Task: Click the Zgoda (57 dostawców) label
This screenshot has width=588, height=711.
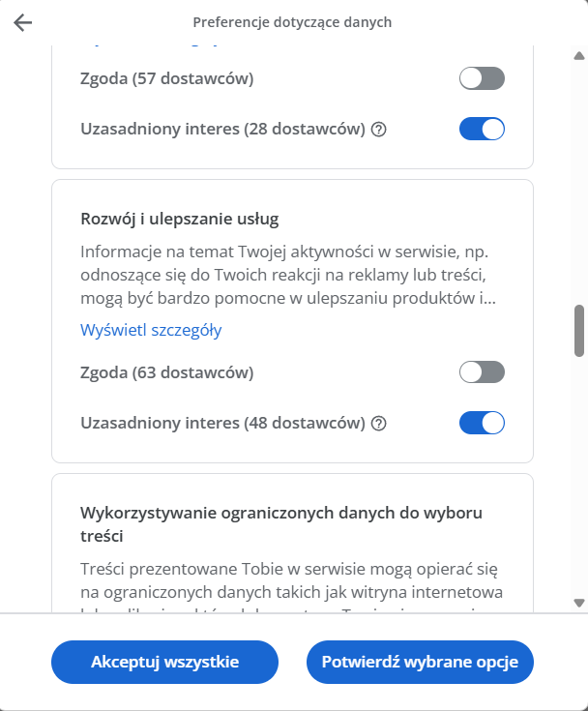Action: [x=167, y=79]
